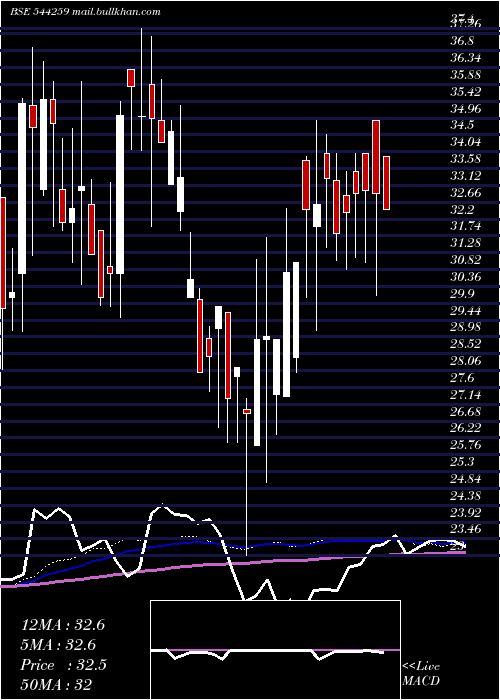Click the 24.38 price axis label
Screen dimensions: 500x700
466,496
